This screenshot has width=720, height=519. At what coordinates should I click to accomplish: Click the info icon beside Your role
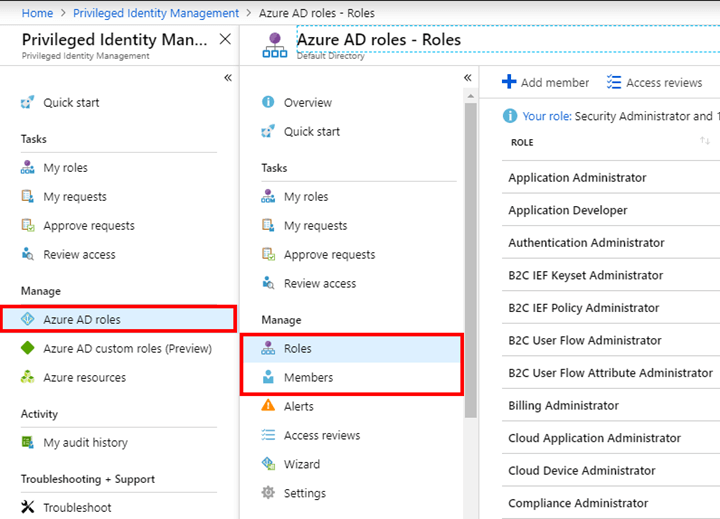pos(510,115)
